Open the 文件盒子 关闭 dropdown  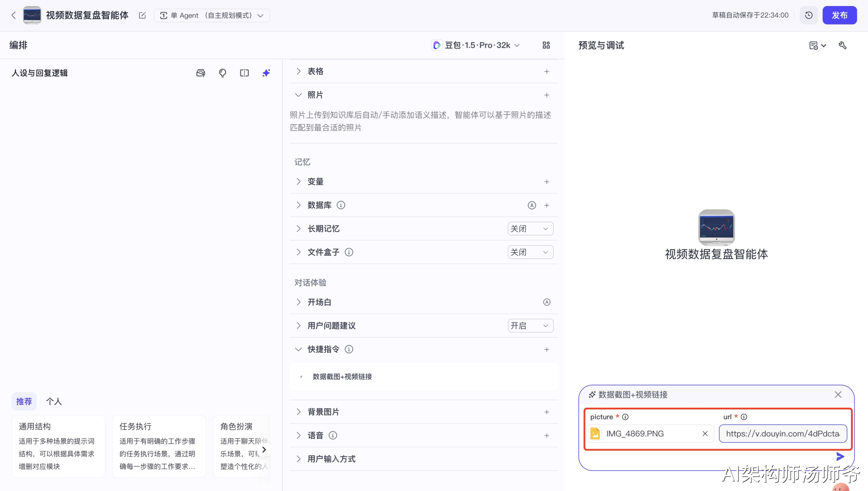(x=530, y=252)
